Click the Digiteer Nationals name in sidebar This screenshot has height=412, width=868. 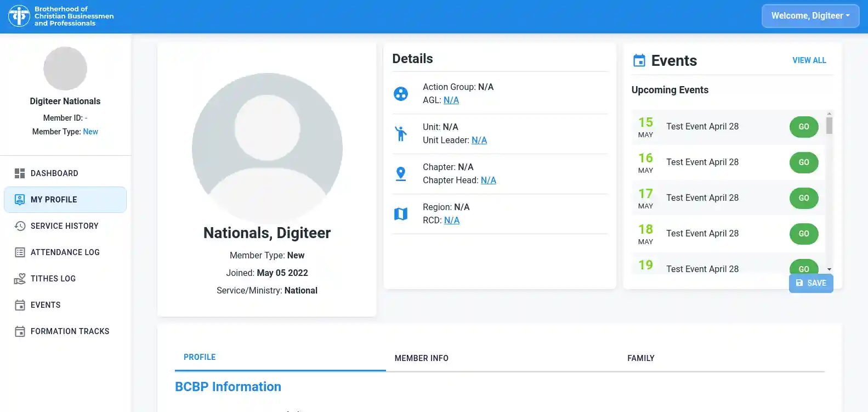65,101
